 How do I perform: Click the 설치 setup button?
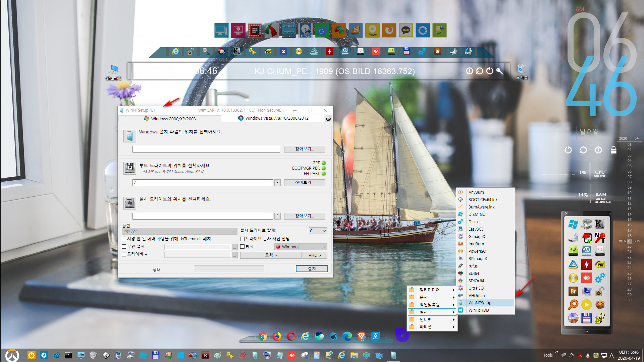(312, 269)
